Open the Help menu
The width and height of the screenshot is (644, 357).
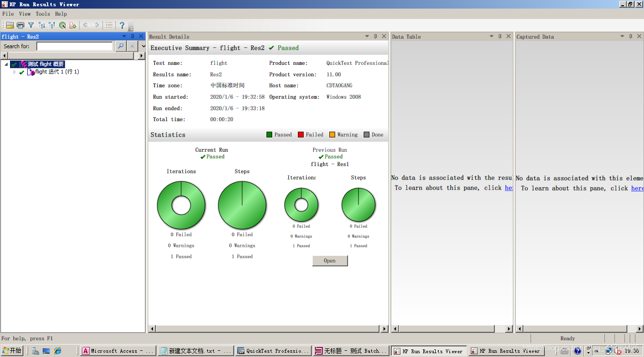point(61,14)
